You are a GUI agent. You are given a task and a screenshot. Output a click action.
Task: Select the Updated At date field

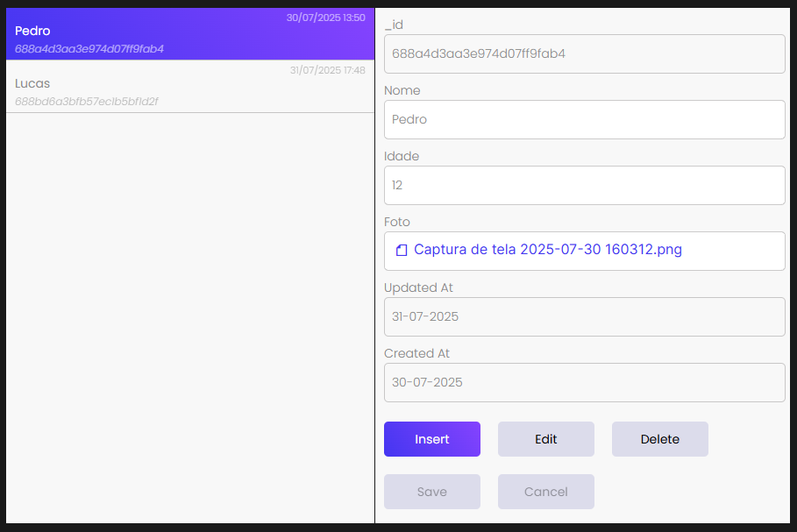pos(584,316)
